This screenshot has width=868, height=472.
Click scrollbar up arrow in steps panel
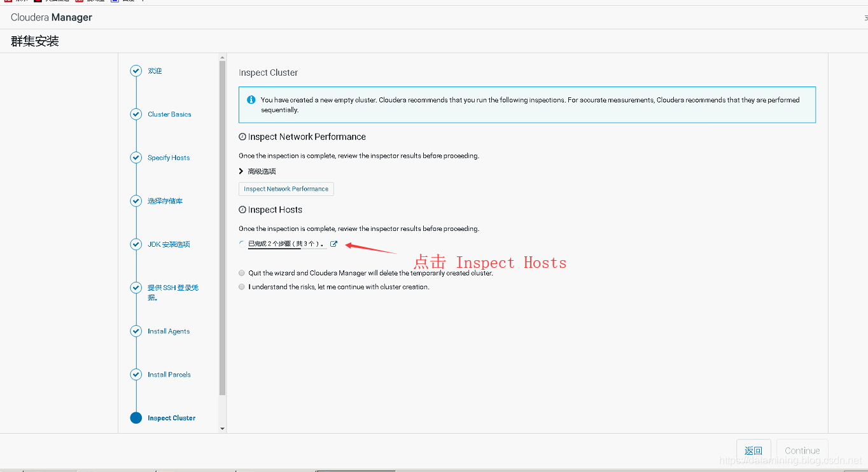click(222, 57)
